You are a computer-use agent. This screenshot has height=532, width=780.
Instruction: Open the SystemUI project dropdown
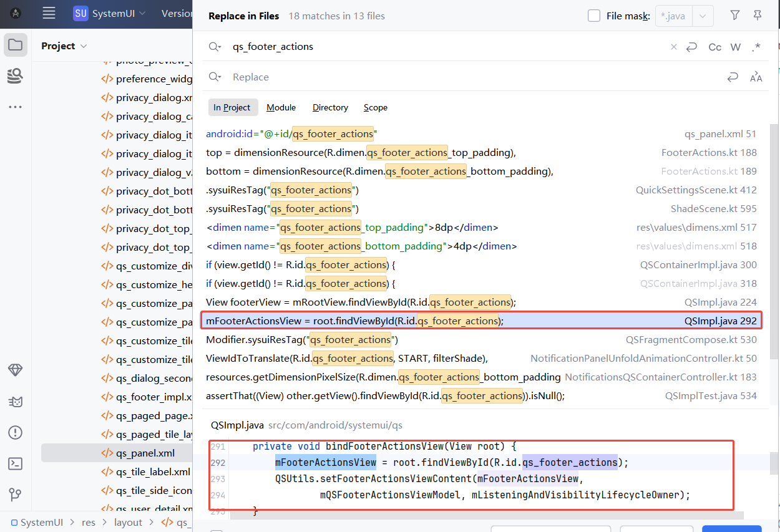click(x=110, y=13)
